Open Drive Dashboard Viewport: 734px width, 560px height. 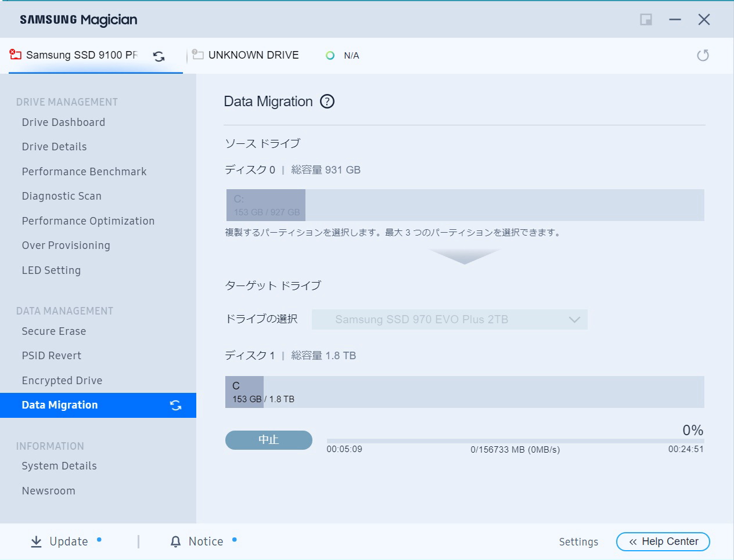coord(63,122)
